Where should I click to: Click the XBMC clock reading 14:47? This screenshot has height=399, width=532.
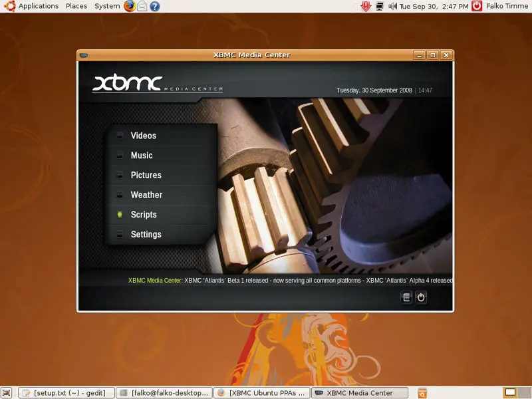click(425, 90)
